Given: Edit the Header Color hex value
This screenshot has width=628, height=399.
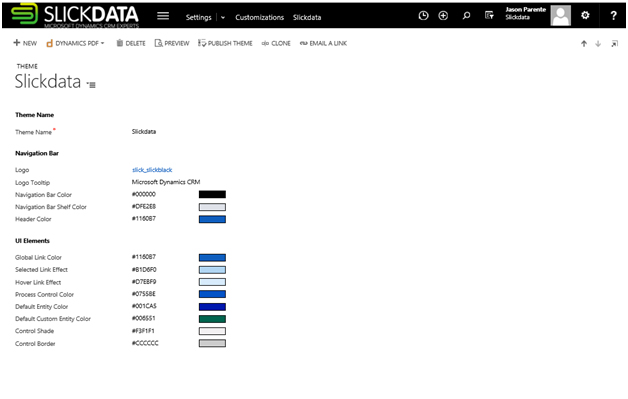Looking at the screenshot, I should tap(144, 219).
